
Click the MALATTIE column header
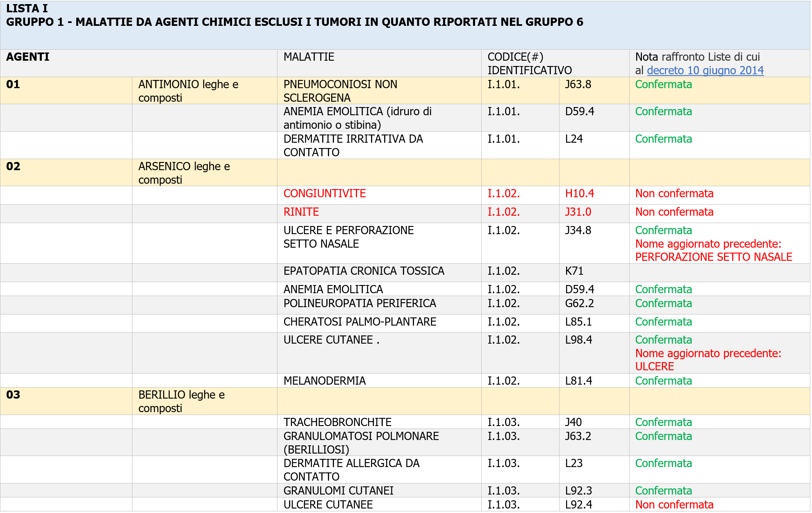(x=309, y=57)
